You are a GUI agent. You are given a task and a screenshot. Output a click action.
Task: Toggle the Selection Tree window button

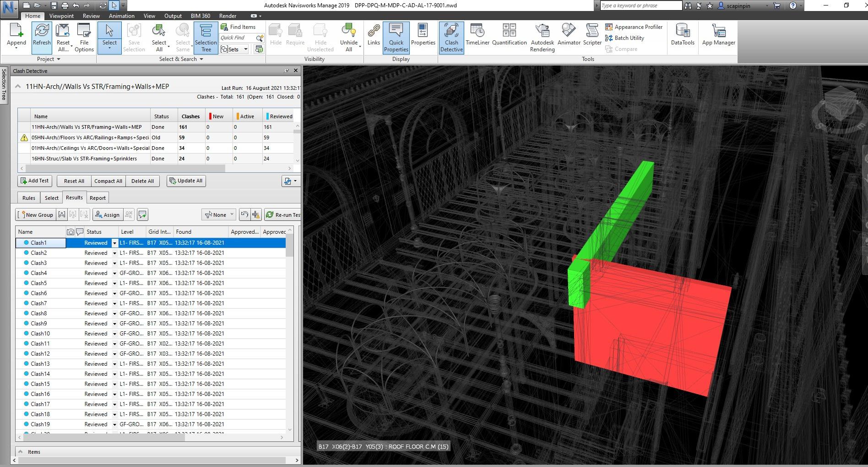point(206,38)
